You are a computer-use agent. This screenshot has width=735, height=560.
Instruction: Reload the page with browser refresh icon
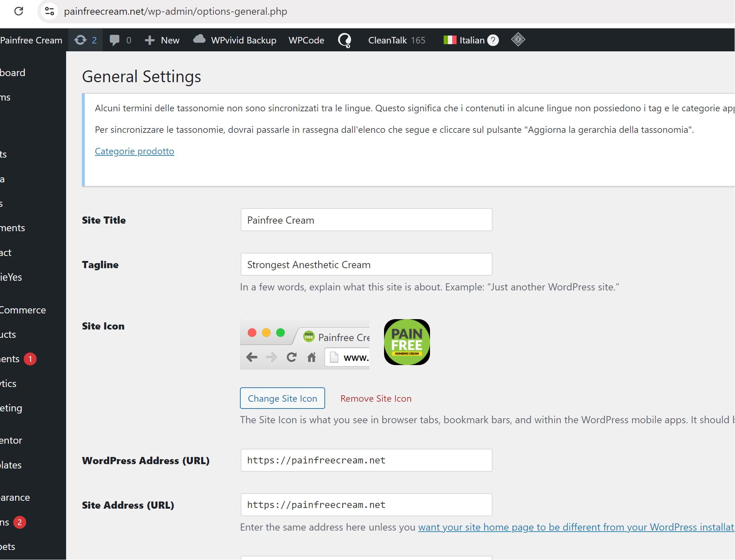pos(19,11)
